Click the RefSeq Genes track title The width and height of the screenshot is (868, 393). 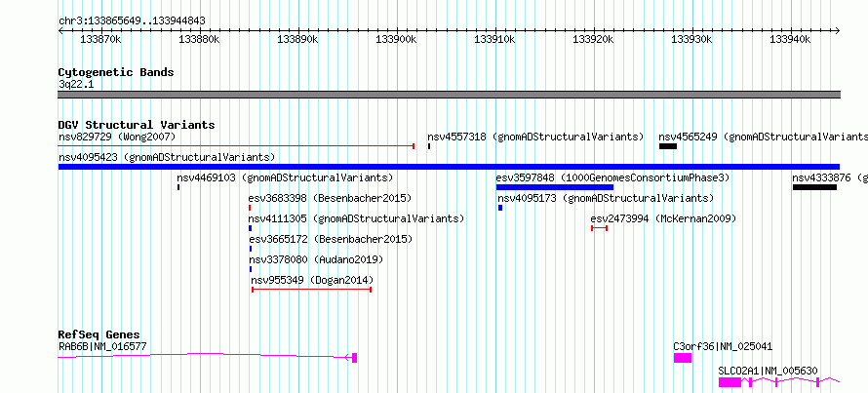(x=99, y=334)
